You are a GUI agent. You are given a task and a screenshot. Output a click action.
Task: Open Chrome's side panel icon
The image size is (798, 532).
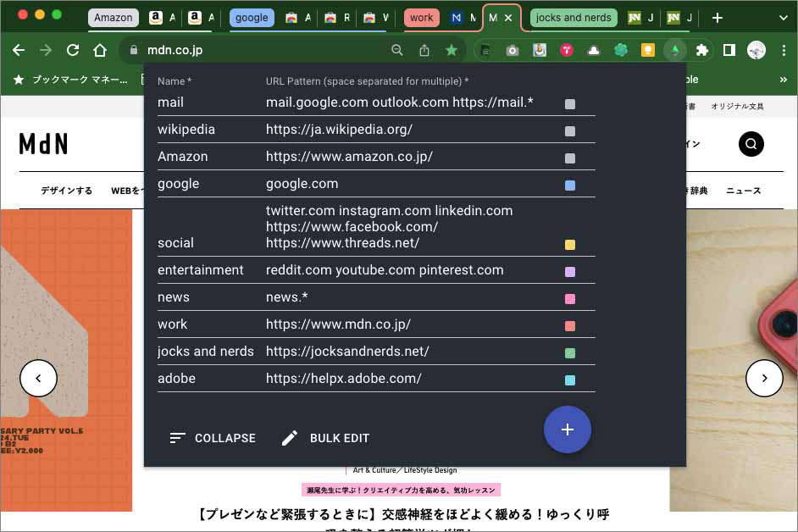pyautogui.click(x=729, y=50)
